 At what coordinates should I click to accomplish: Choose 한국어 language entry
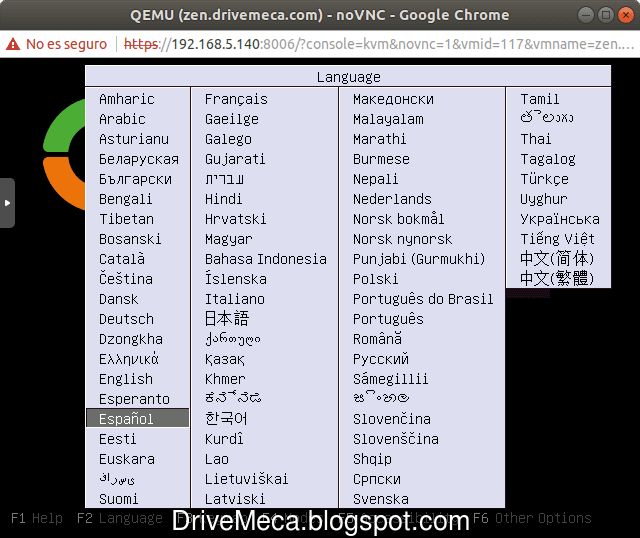pyautogui.click(x=226, y=418)
